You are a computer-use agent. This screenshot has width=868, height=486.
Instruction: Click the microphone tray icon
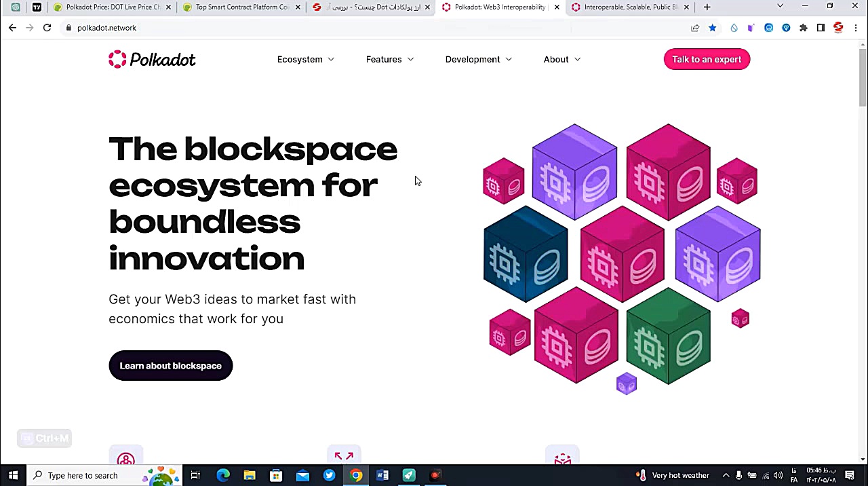pos(738,475)
